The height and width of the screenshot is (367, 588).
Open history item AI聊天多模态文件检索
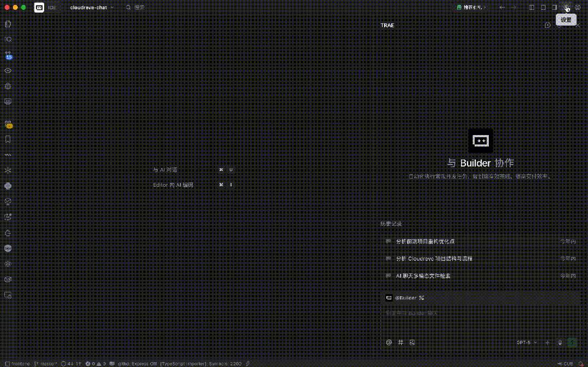[423, 276]
